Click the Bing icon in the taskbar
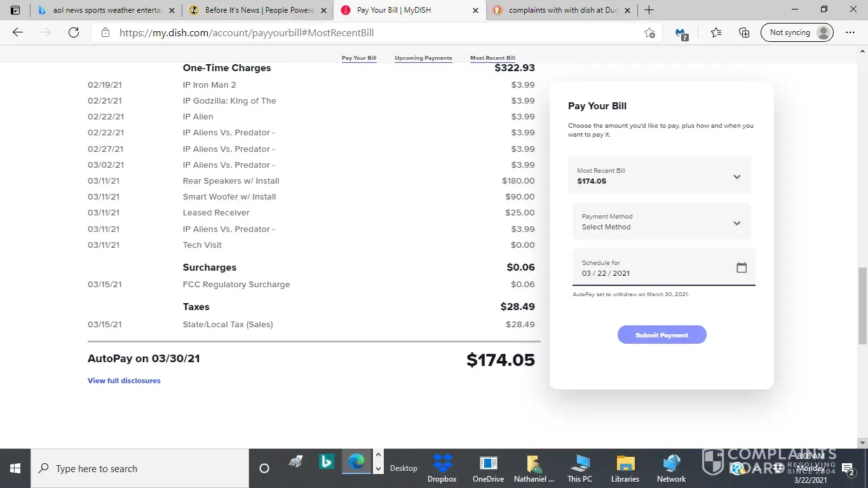The image size is (868, 488). (327, 463)
